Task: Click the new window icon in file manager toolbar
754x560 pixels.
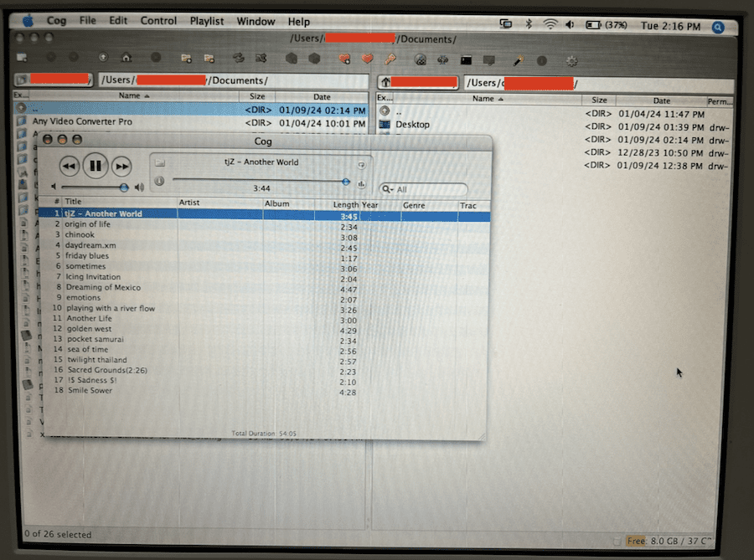Action: (22, 58)
